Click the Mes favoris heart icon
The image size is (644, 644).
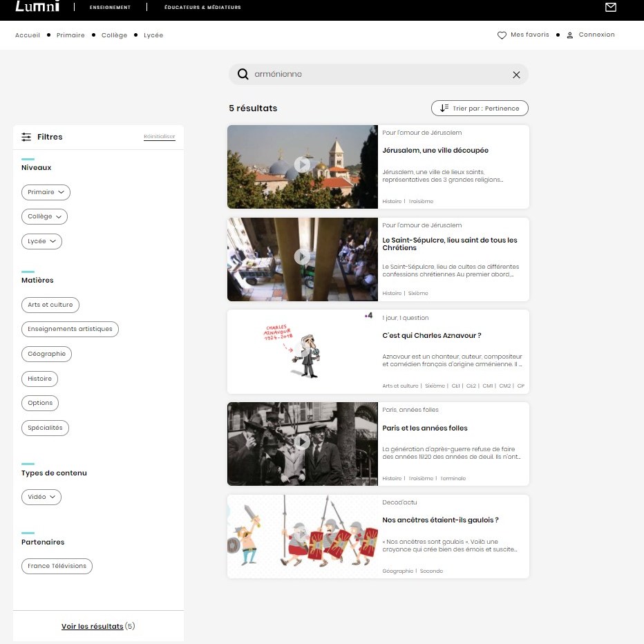[x=502, y=35]
